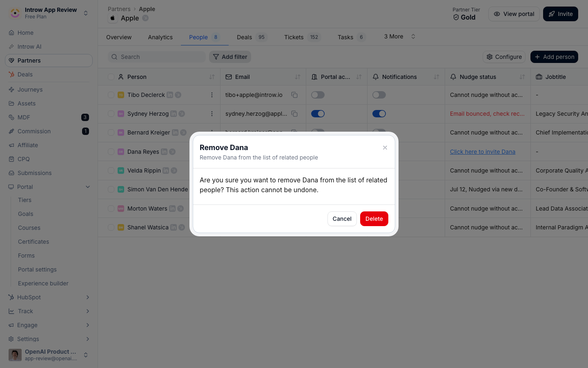Screen dimensions: 588x368
Task: Expand the HubSpot sidebar section
Action: point(88,297)
